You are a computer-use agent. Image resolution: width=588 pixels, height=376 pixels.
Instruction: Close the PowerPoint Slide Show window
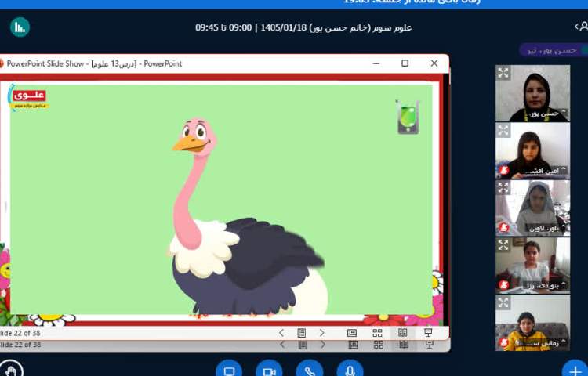434,63
